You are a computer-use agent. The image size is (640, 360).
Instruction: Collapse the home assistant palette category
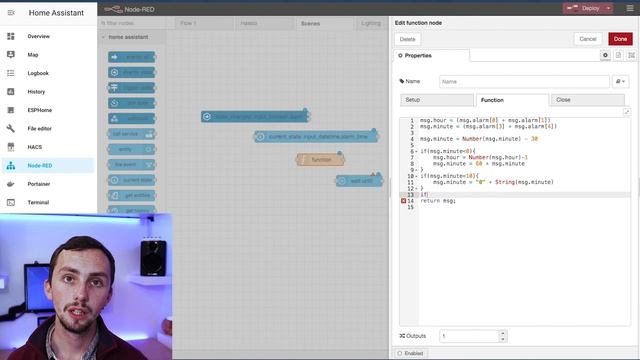coord(103,37)
